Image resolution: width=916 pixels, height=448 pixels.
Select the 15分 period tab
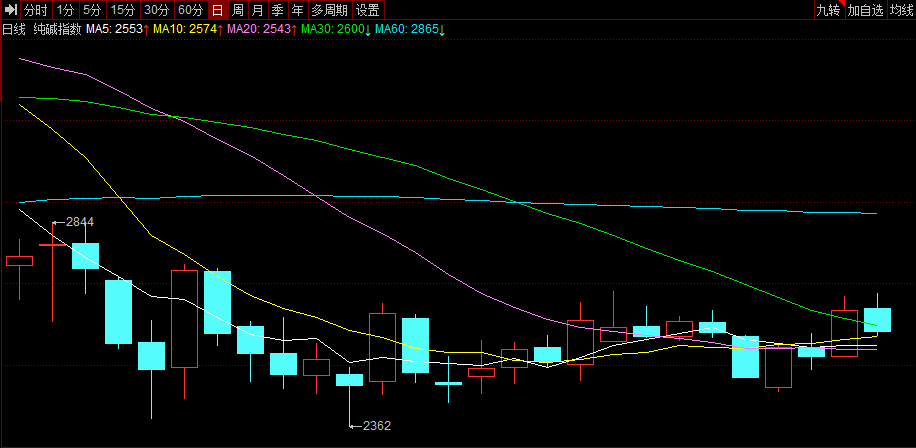[123, 10]
